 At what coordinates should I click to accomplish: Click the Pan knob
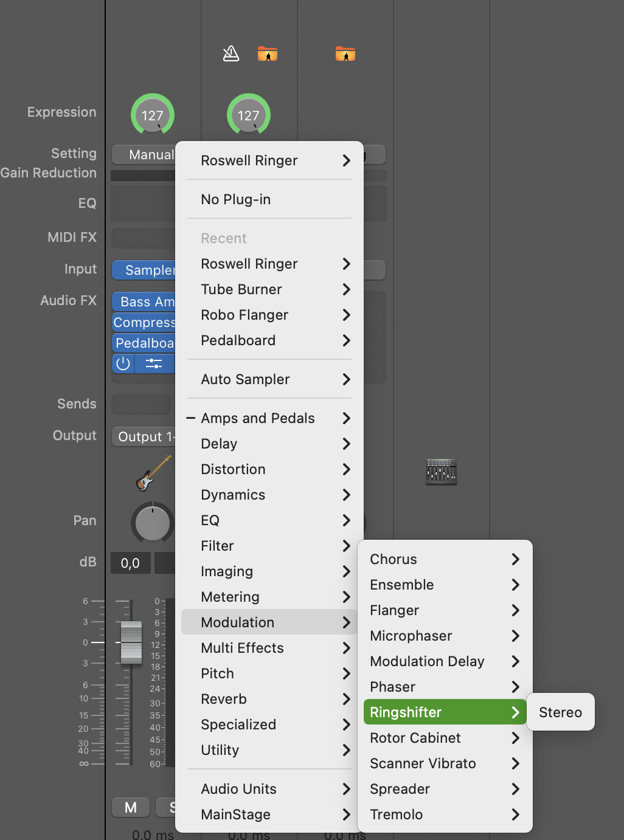click(x=153, y=523)
